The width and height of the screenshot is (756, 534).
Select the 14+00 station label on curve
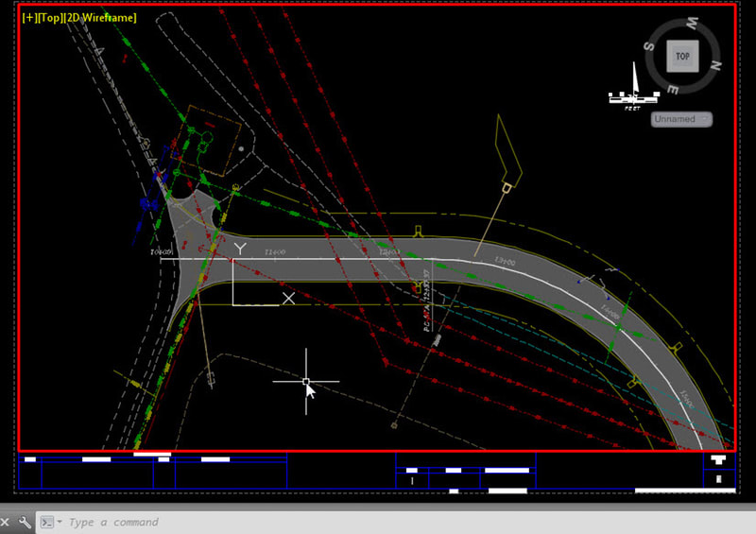[610, 312]
